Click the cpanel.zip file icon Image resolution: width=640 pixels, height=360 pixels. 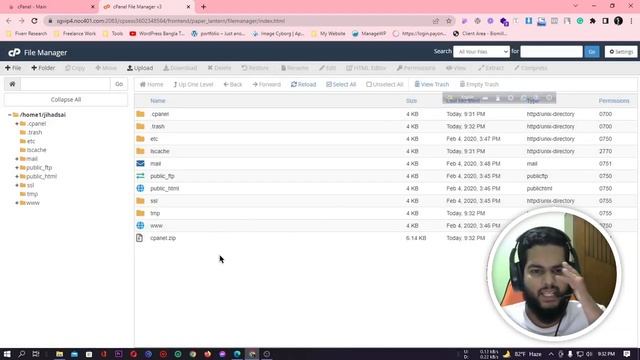click(x=140, y=238)
